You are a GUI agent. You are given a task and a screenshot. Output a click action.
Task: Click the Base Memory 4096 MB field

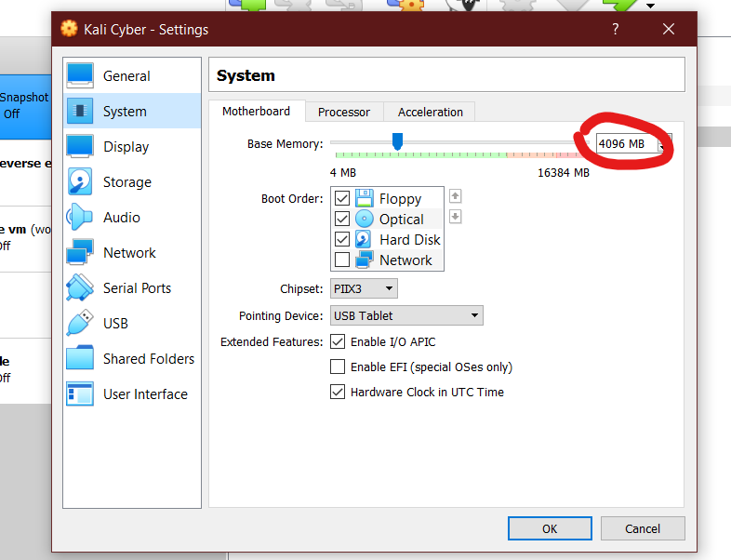[627, 143]
